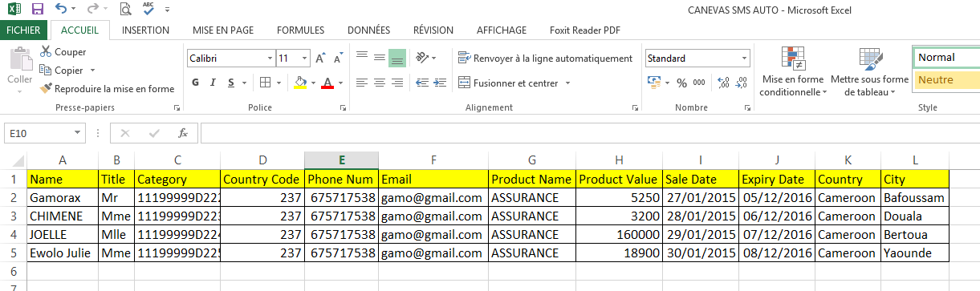Open the FICHIER tab
Image resolution: width=980 pixels, height=291 pixels.
(x=23, y=30)
